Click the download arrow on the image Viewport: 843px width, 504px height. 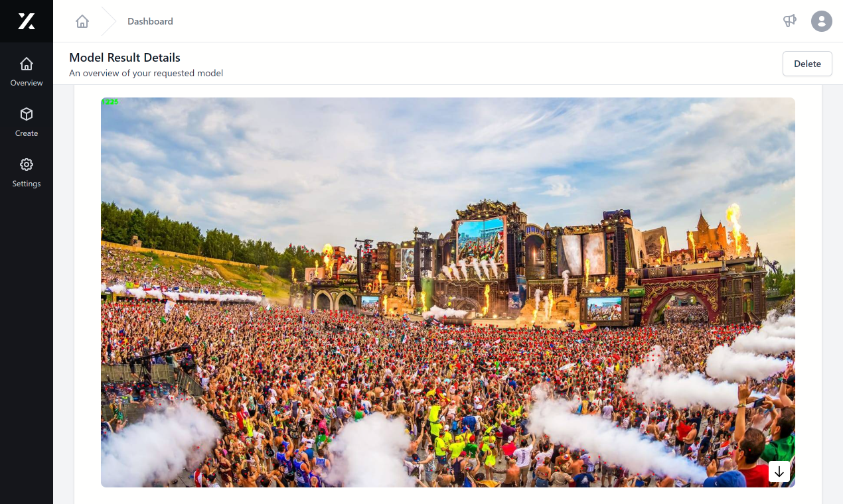(x=779, y=472)
